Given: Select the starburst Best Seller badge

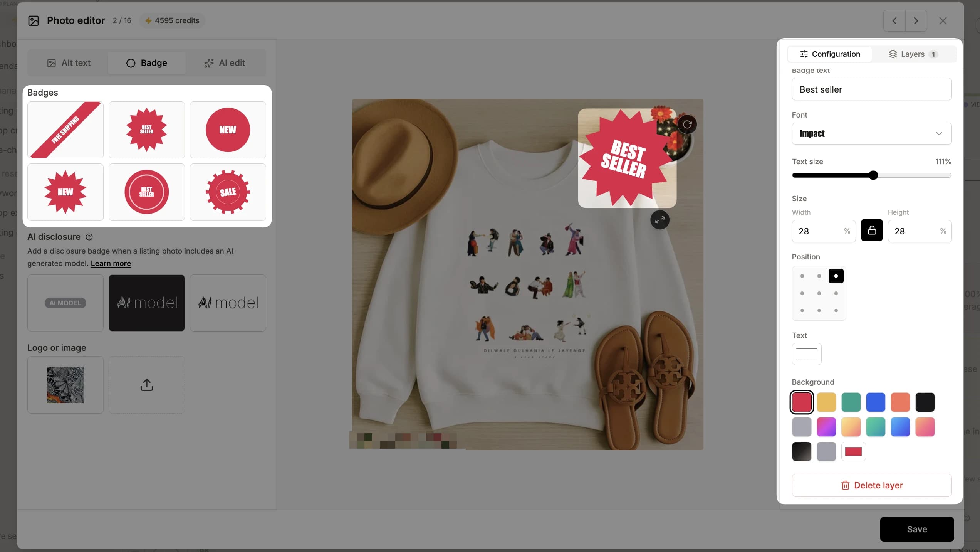Looking at the screenshot, I should [x=146, y=130].
